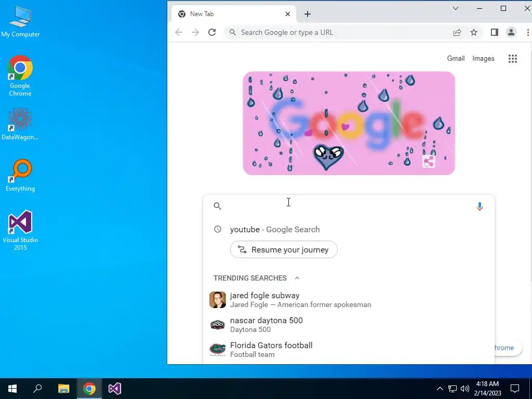Bookmark this tab with the star icon
The width and height of the screenshot is (532, 399).
474,32
